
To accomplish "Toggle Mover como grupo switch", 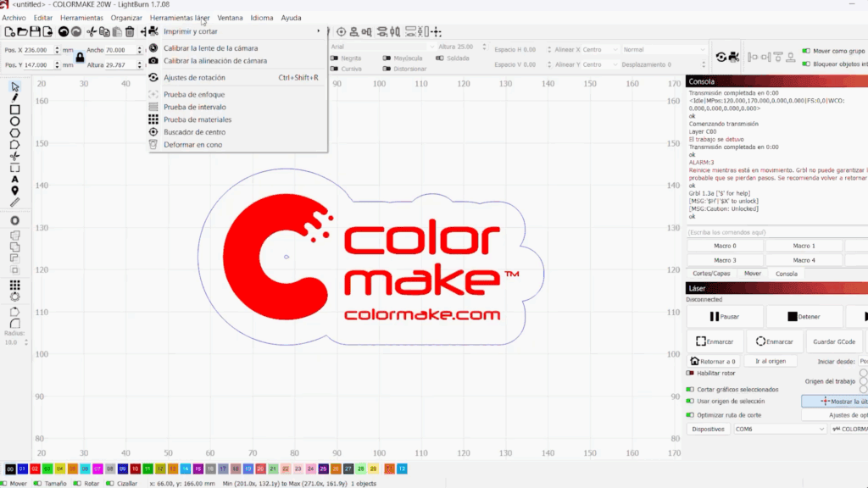I will pos(806,51).
